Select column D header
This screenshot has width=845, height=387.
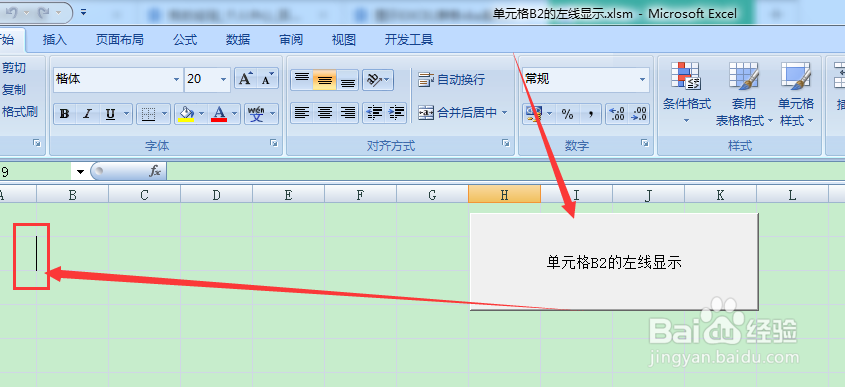(216, 195)
